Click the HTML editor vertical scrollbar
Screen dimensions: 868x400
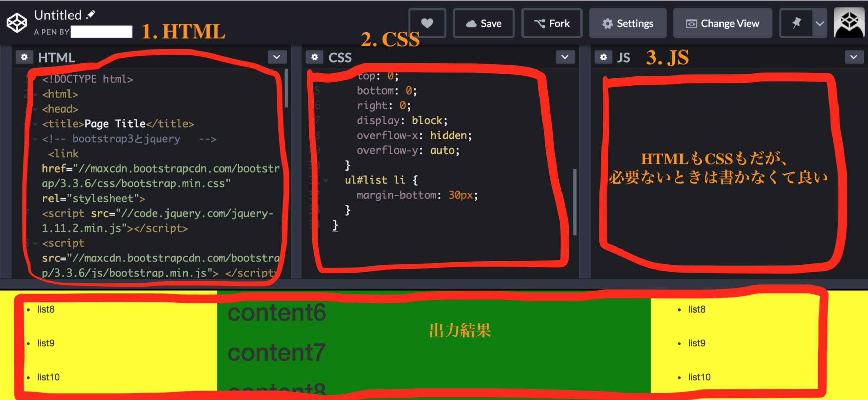287,89
